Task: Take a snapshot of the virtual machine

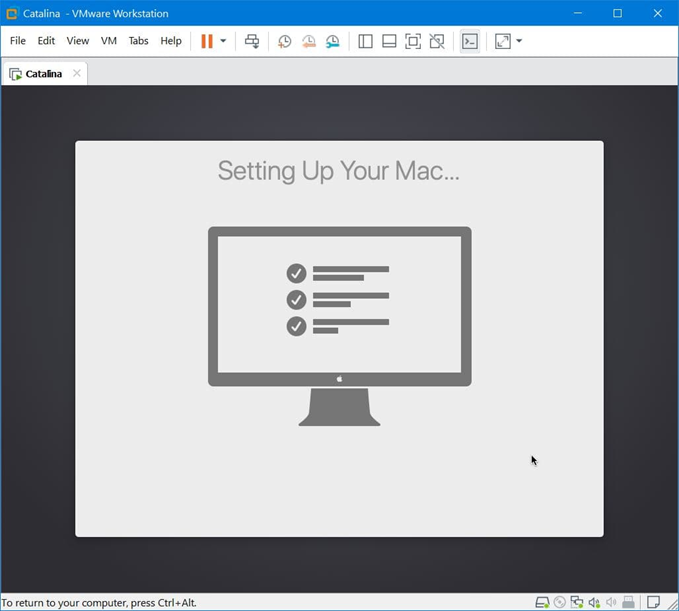Action: (x=285, y=41)
